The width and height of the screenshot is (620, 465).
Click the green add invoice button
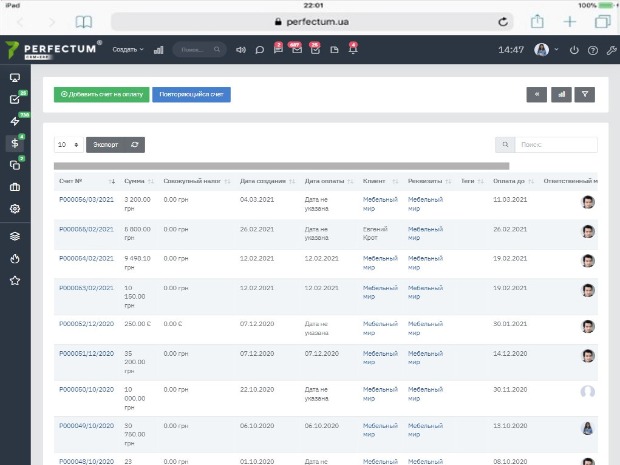tap(102, 95)
